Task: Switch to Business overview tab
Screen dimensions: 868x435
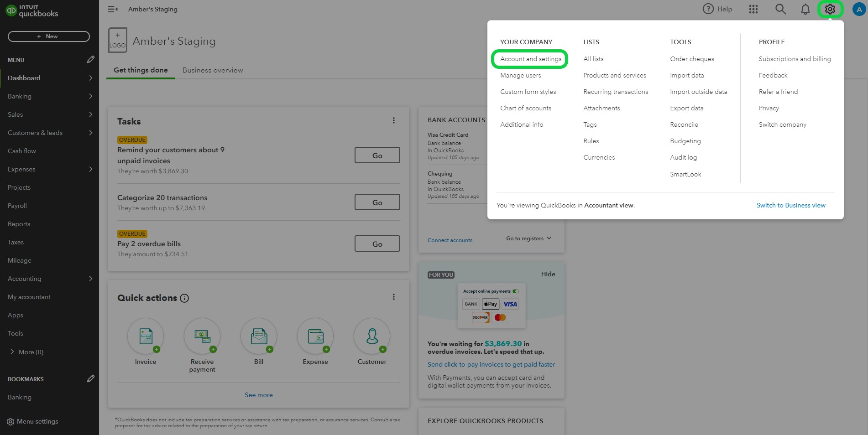Action: pos(213,70)
